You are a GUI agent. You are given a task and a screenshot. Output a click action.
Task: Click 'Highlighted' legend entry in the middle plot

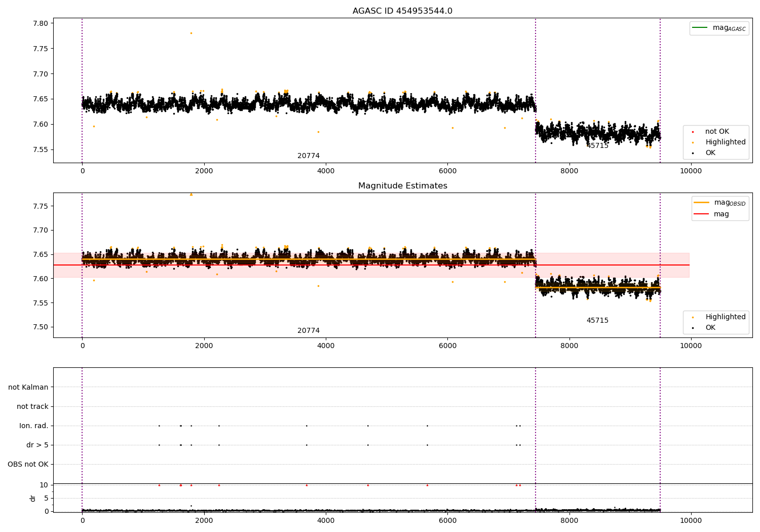pos(725,317)
